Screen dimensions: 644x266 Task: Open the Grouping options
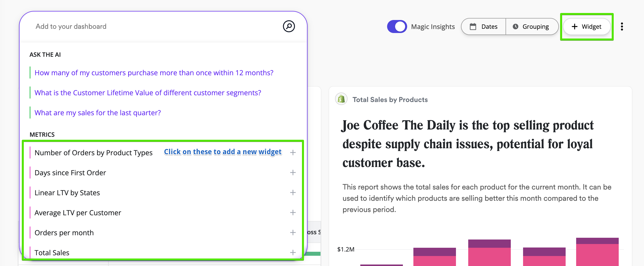pyautogui.click(x=532, y=26)
